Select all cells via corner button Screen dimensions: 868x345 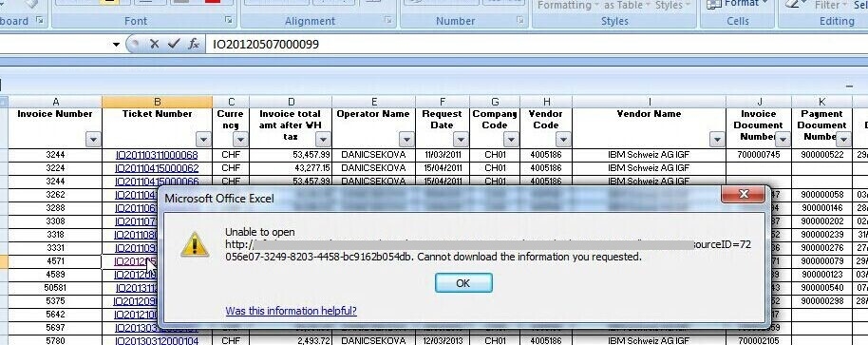tap(3, 102)
